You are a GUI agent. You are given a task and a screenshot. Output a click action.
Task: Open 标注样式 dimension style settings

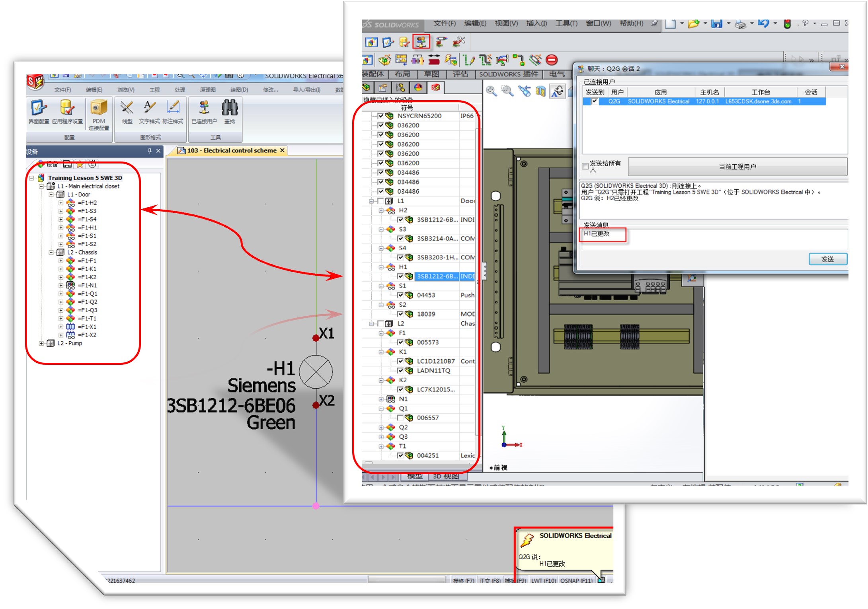(x=173, y=112)
